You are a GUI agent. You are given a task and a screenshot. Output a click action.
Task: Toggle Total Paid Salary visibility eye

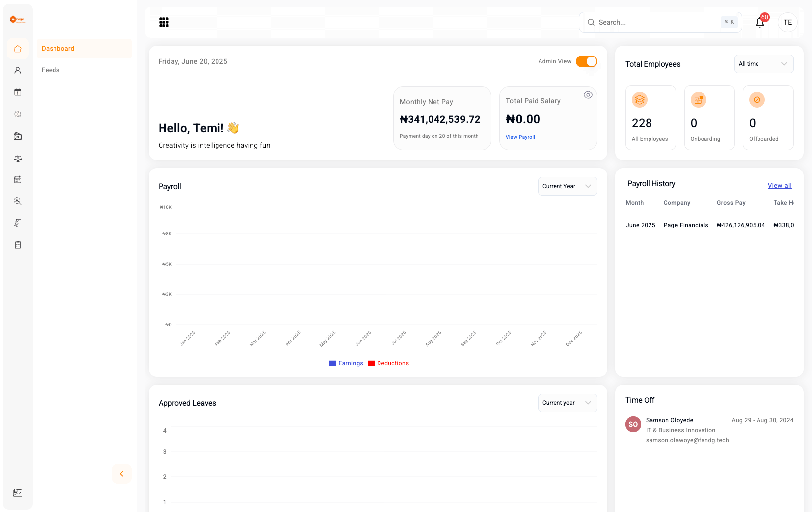point(588,95)
